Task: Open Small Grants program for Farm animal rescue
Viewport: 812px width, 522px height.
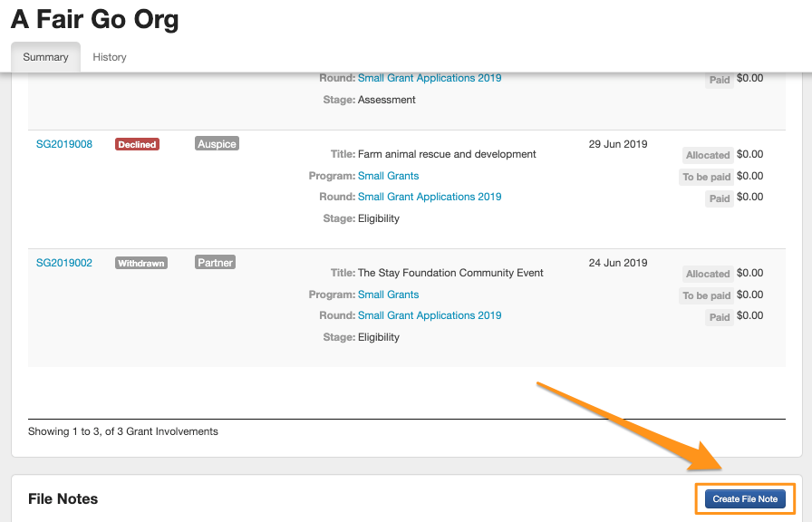Action: (388, 176)
